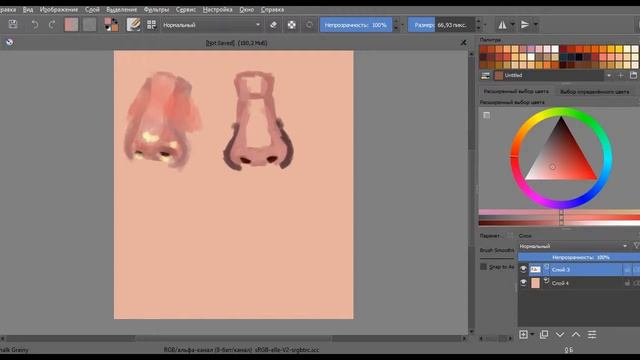The width and height of the screenshot is (640, 360).
Task: Open layer properties sliders icon
Action: (592, 335)
